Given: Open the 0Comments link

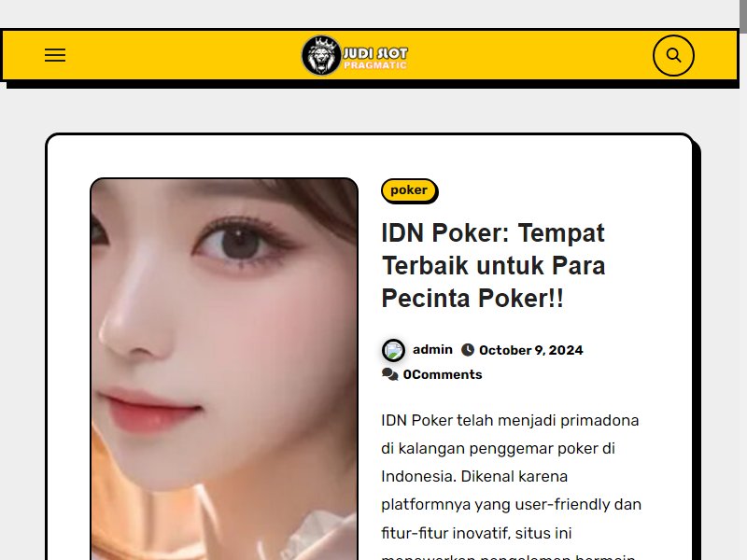Looking at the screenshot, I should point(443,375).
